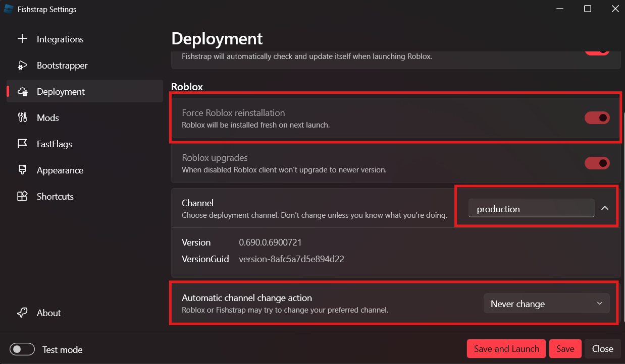Click VersionGuid value version-8afc5a7d5e894d22
Screen dimensions: 625x364
click(x=292, y=259)
